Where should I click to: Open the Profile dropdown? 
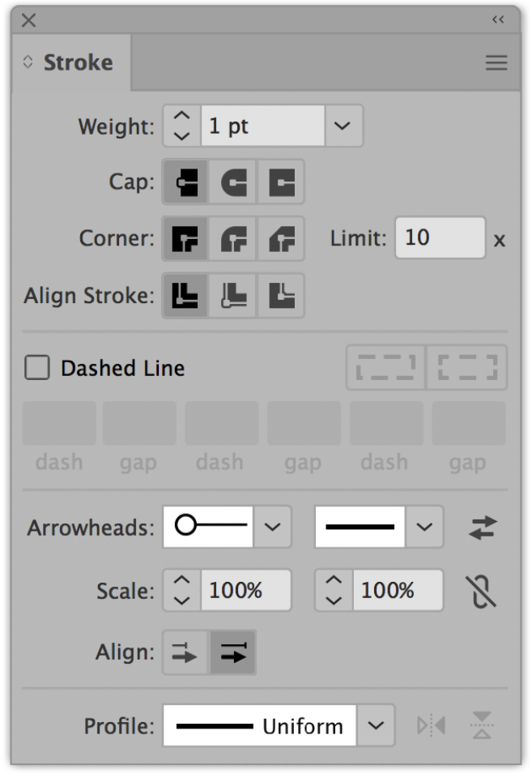377,725
